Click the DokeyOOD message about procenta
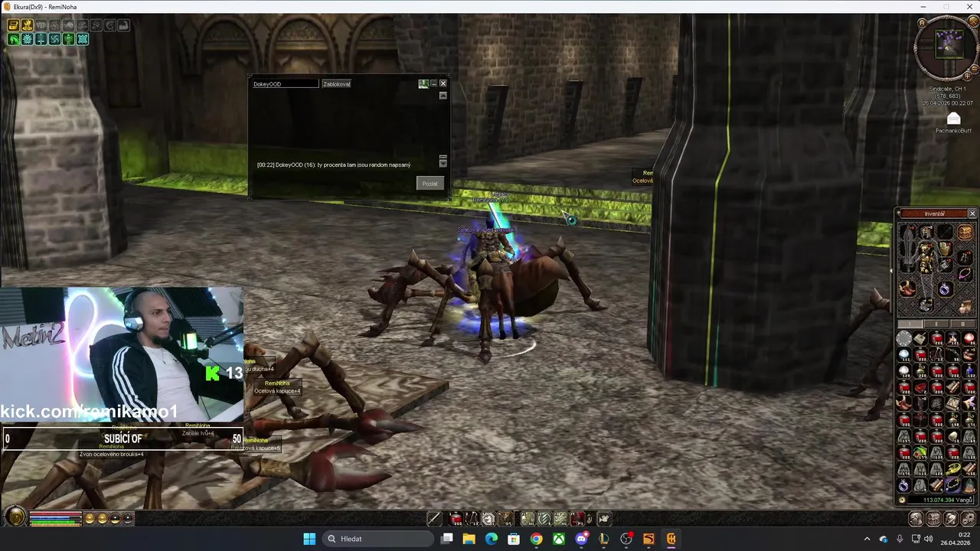980x551 pixels. click(334, 165)
